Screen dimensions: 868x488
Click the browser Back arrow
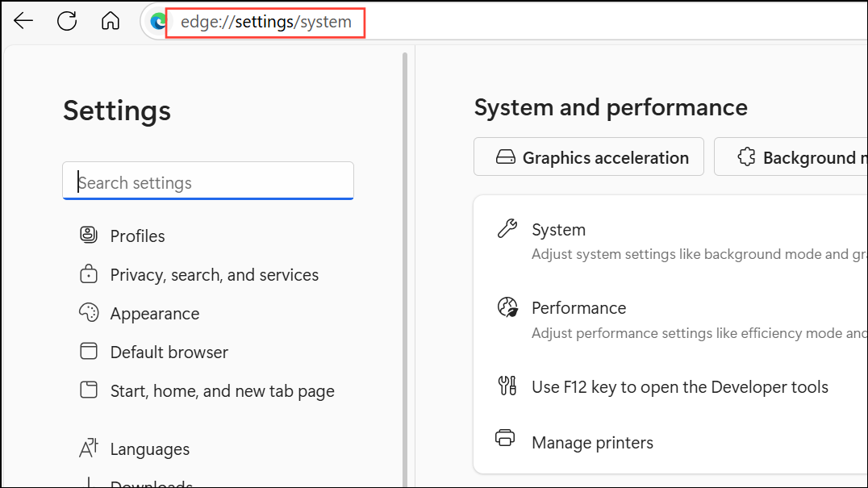[23, 22]
